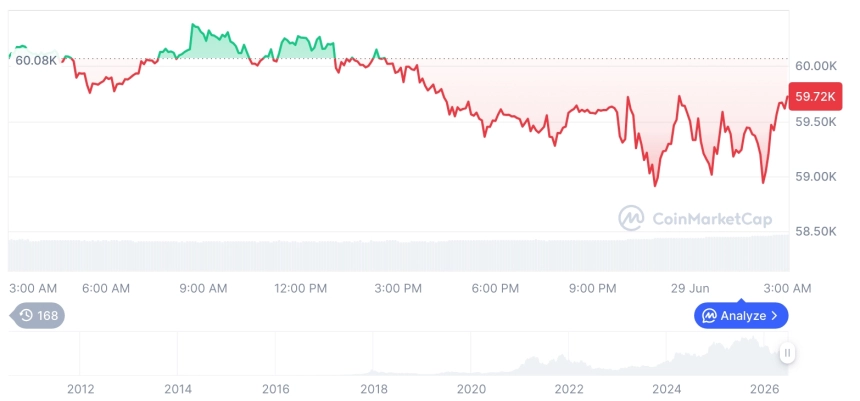Click the CoinMarketCap watermark logo
The width and height of the screenshot is (860, 401).
pos(631,218)
